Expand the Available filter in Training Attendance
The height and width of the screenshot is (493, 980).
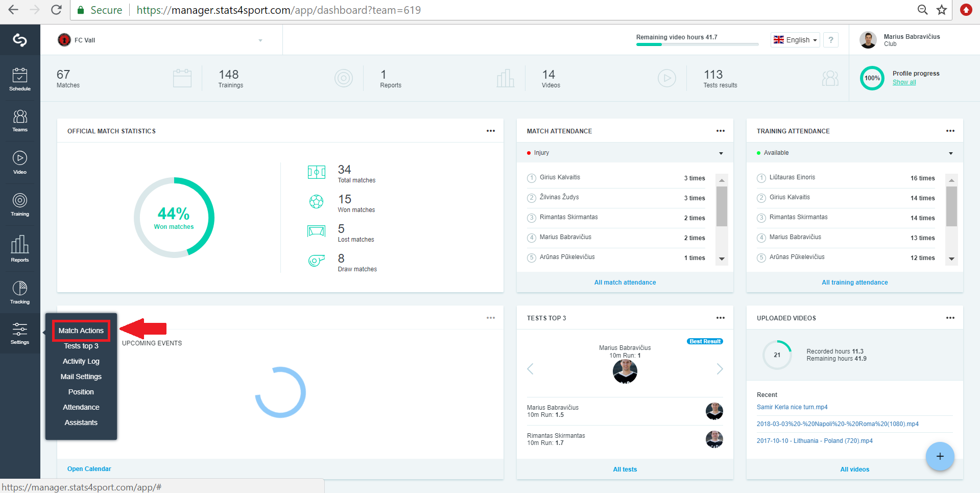[855, 153]
